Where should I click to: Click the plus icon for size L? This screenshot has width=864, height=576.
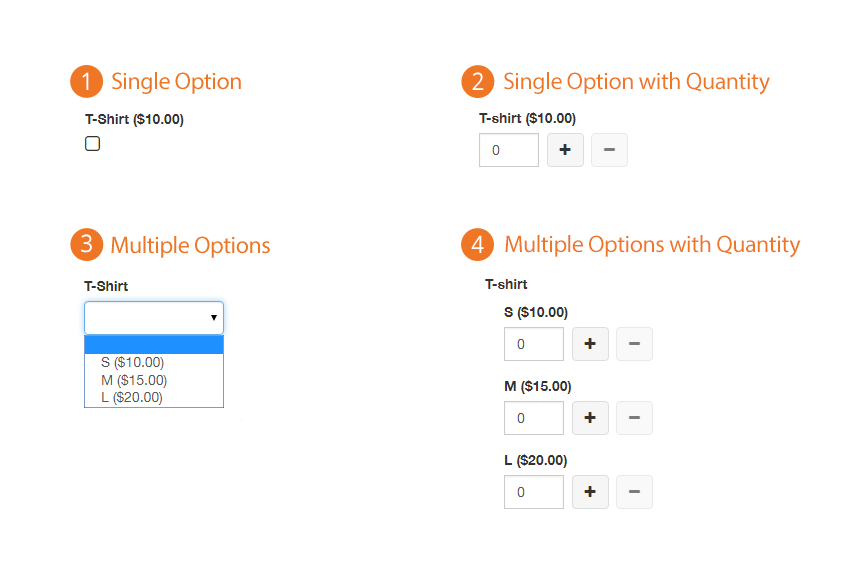590,492
